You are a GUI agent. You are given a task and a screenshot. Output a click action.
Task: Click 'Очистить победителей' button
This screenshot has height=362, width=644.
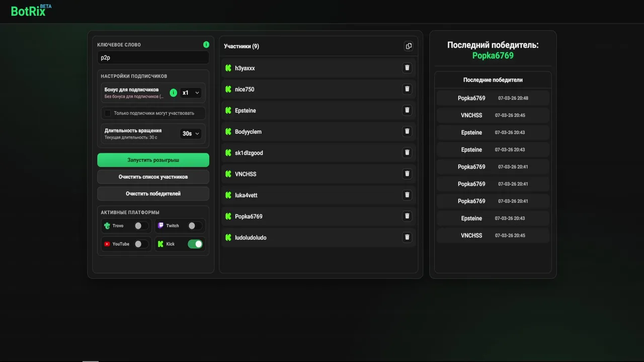(x=153, y=194)
